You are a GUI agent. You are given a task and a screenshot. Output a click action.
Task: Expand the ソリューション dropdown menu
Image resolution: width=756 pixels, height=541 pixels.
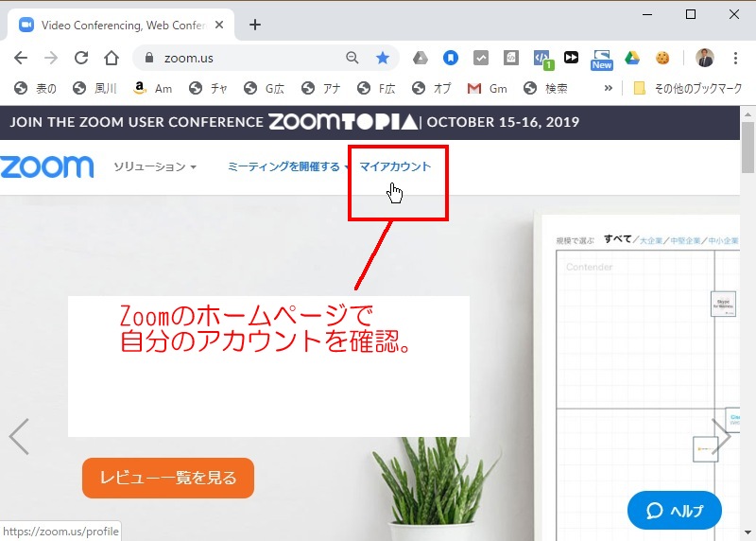point(155,166)
